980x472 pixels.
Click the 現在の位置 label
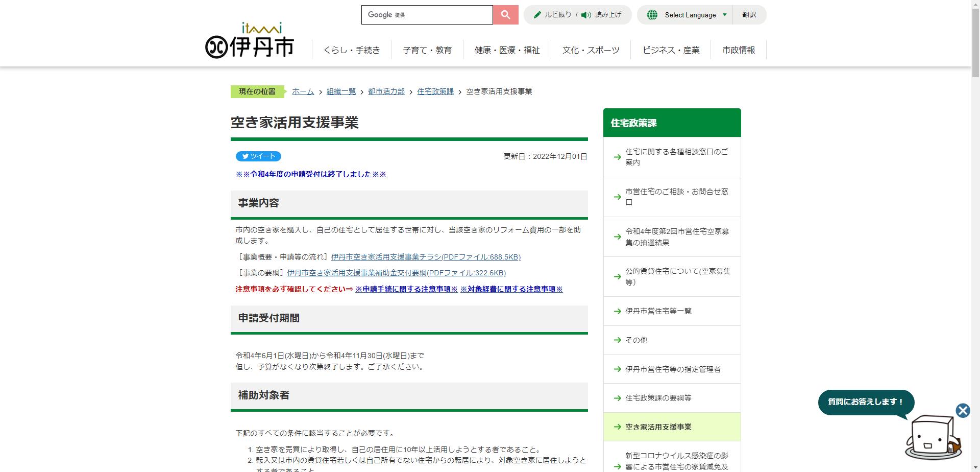pos(257,91)
